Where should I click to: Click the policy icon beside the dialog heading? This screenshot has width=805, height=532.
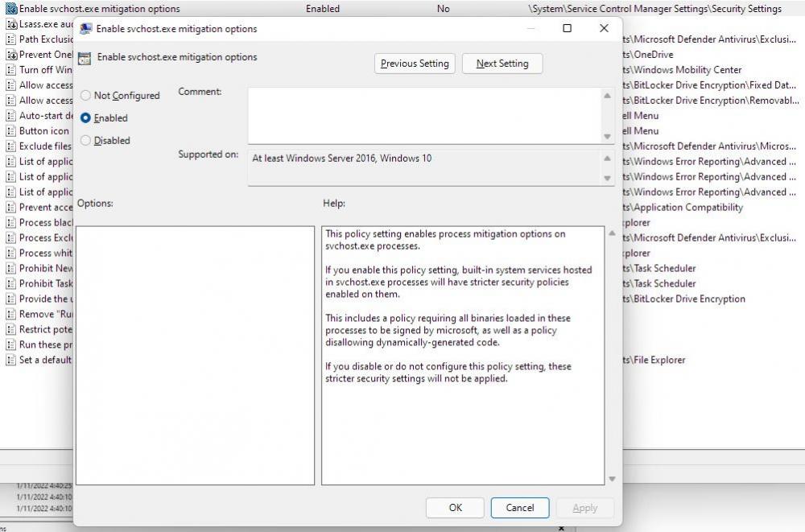(x=84, y=58)
